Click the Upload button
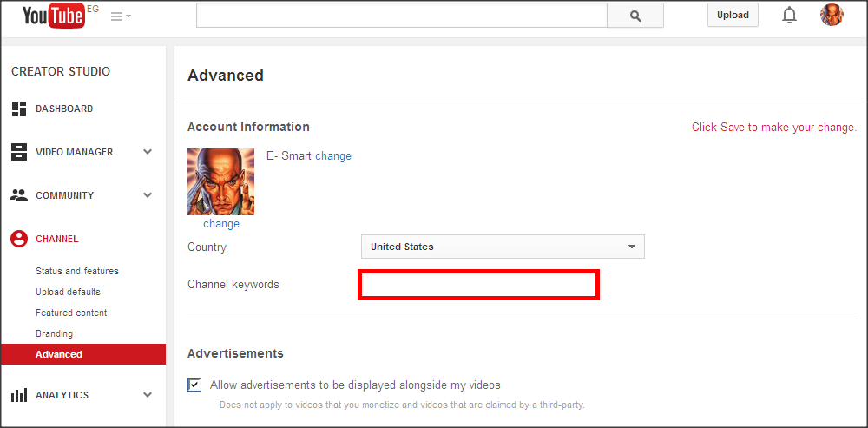This screenshot has width=868, height=428. [x=733, y=15]
